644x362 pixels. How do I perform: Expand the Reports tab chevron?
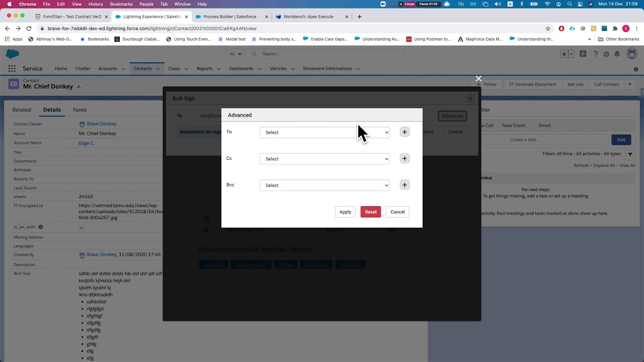(x=219, y=69)
